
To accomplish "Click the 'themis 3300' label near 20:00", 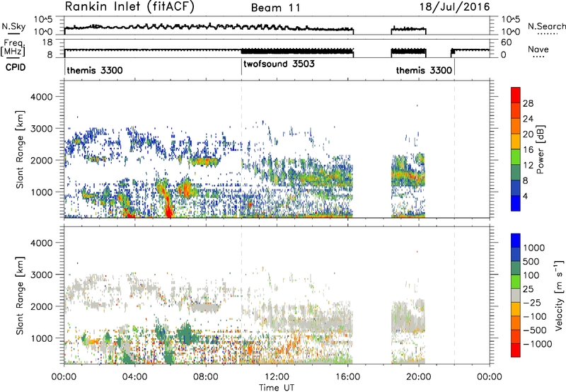I will pyautogui.click(x=424, y=70).
